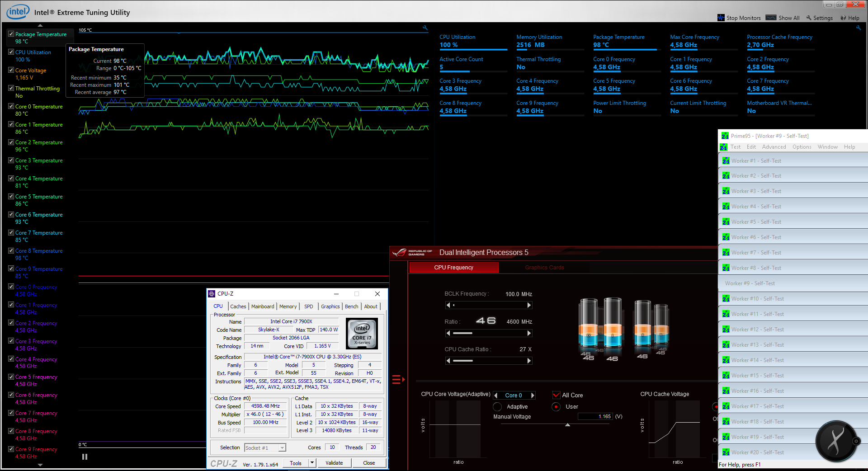Select the User voltage radio button
The width and height of the screenshot is (868, 471).
point(556,407)
